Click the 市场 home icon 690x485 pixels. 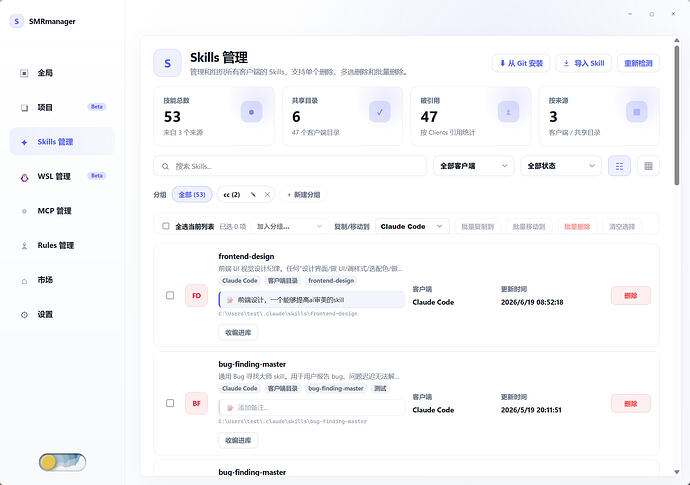(24, 281)
